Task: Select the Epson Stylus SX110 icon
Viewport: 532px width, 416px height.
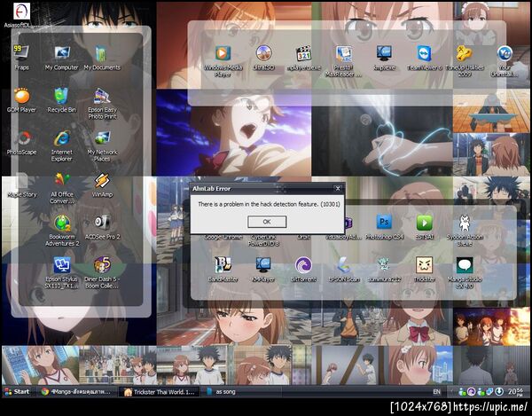Action: pos(62,273)
